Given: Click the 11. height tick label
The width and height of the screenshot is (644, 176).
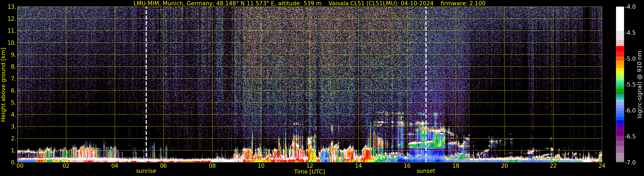Looking at the screenshot, I should (12, 31).
